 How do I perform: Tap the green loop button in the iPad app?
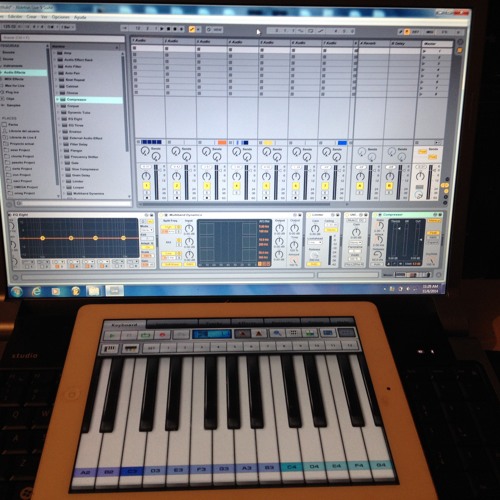146,335
